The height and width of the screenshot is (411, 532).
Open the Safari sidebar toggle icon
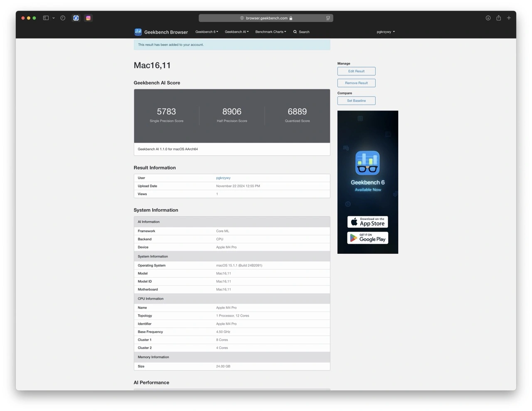[x=46, y=18]
